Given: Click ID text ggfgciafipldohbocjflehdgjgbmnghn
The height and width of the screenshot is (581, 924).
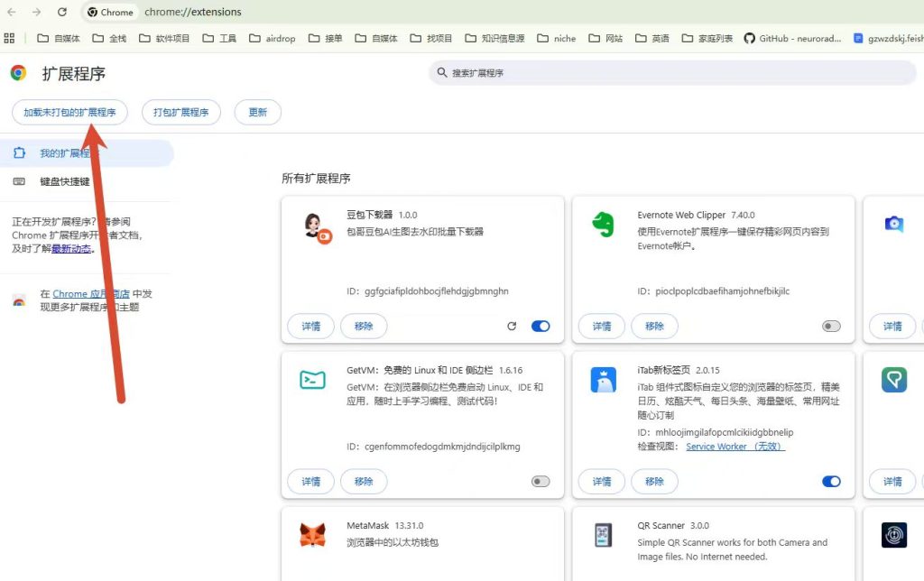Looking at the screenshot, I should (x=437, y=291).
